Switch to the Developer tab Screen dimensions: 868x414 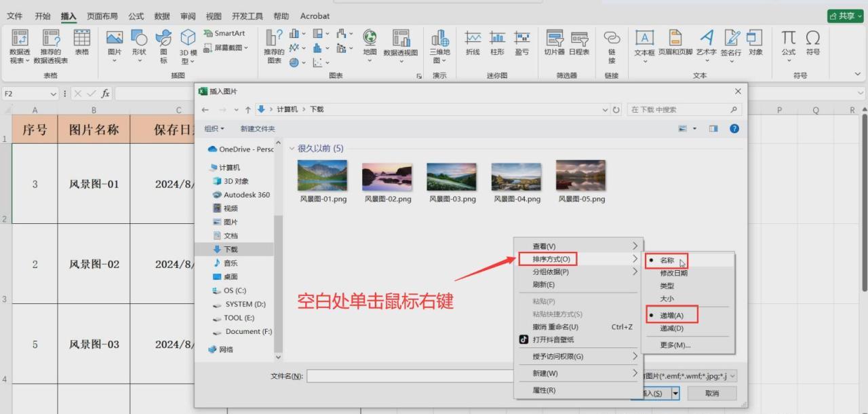(x=247, y=16)
